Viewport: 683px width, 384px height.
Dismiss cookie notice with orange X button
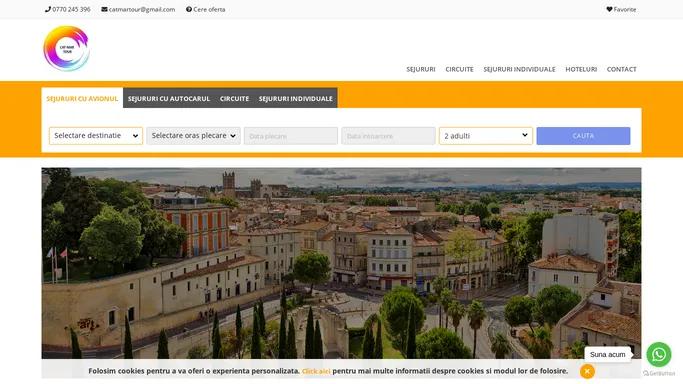tap(587, 371)
